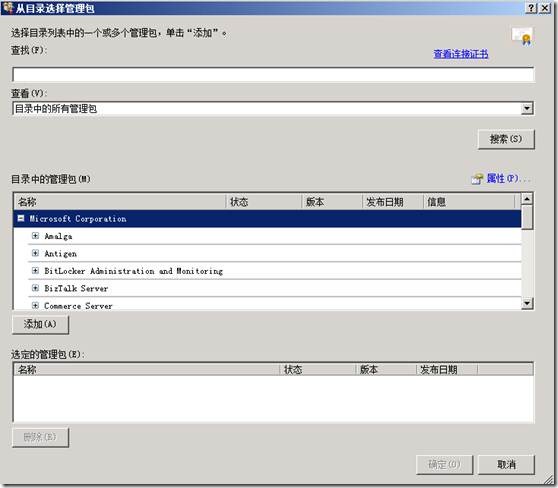558x488 pixels.
Task: Sort catalog list by 名称 column
Action: 120,202
